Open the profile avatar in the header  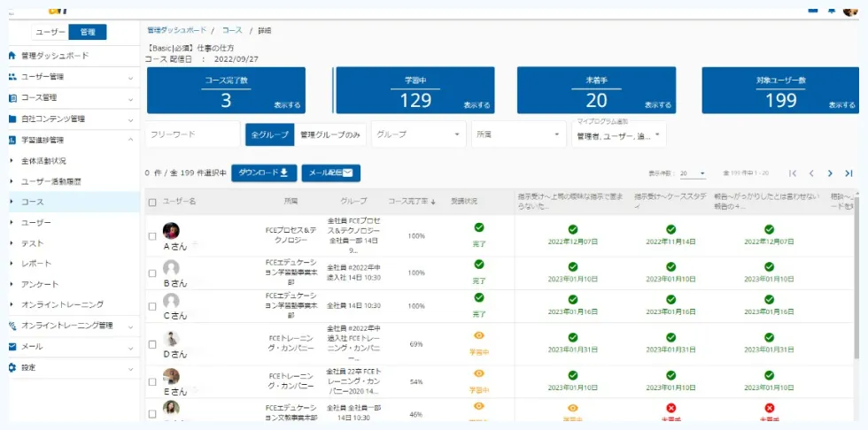click(x=850, y=10)
